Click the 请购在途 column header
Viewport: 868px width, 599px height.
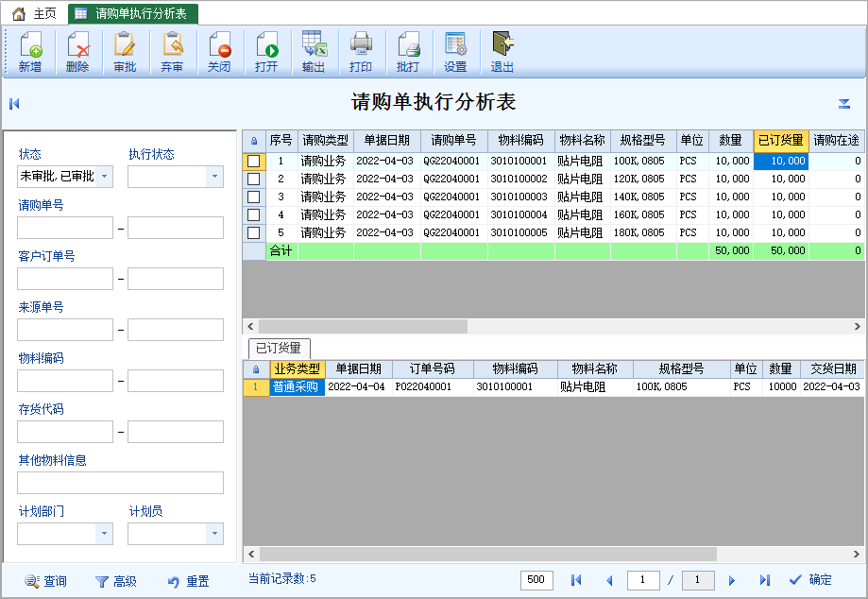coord(837,141)
